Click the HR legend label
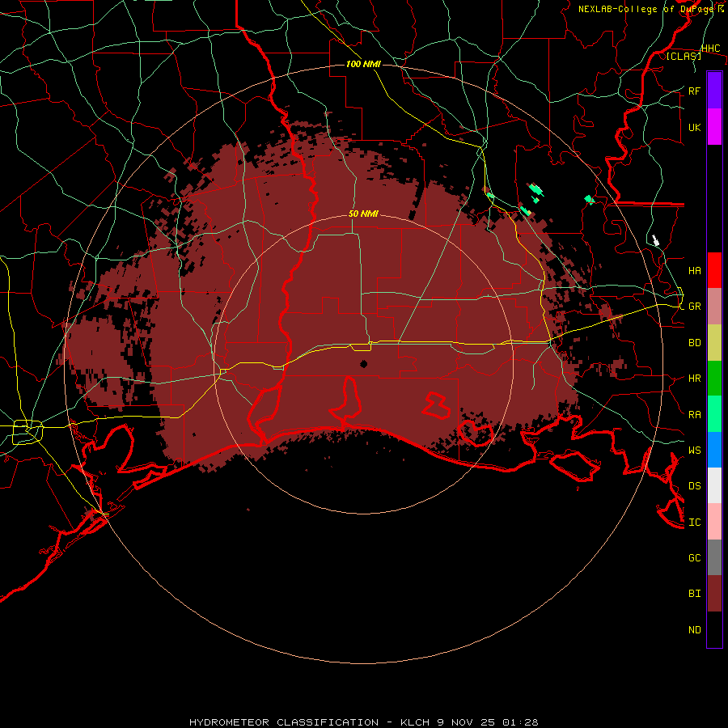728x728 pixels. pos(694,379)
